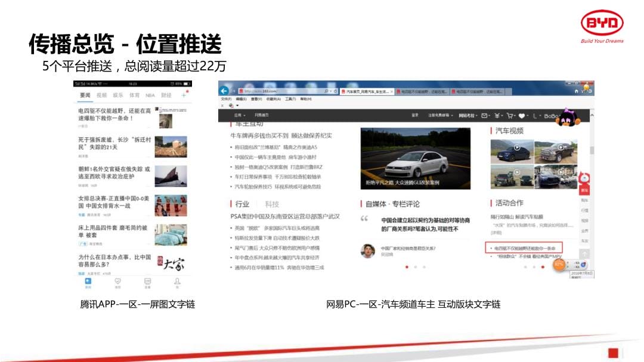Open the 查看(V) browser menu

point(256,99)
